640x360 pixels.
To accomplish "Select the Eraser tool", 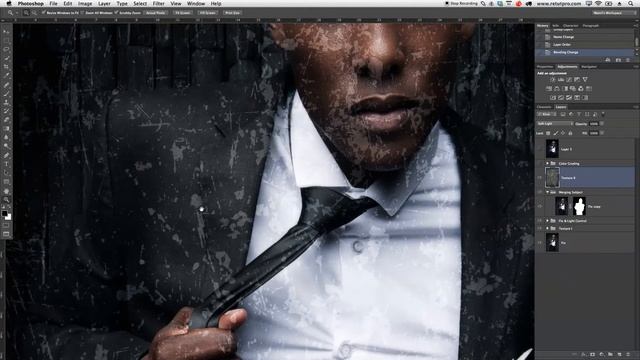I will pos(6,120).
